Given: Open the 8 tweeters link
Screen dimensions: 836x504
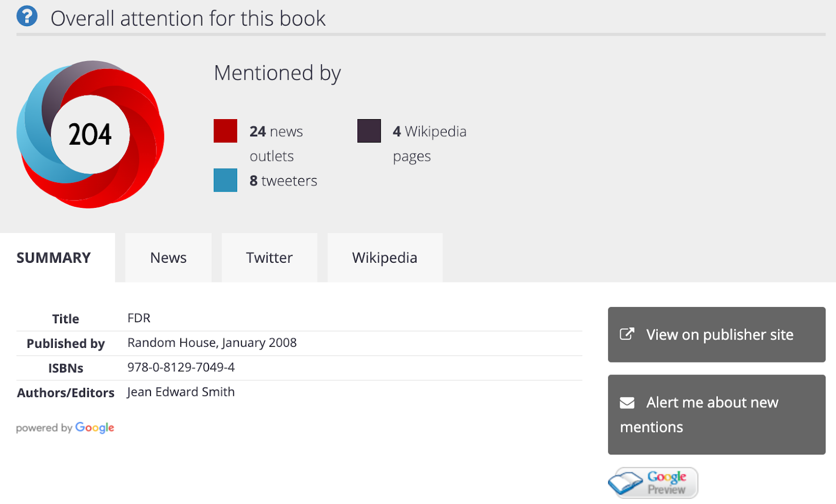Looking at the screenshot, I should [283, 181].
